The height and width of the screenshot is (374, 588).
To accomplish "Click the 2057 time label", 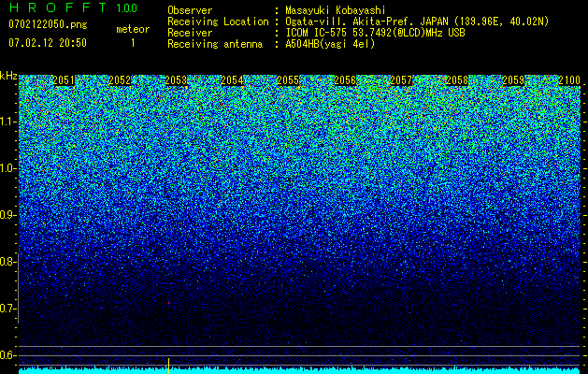I will pos(401,80).
